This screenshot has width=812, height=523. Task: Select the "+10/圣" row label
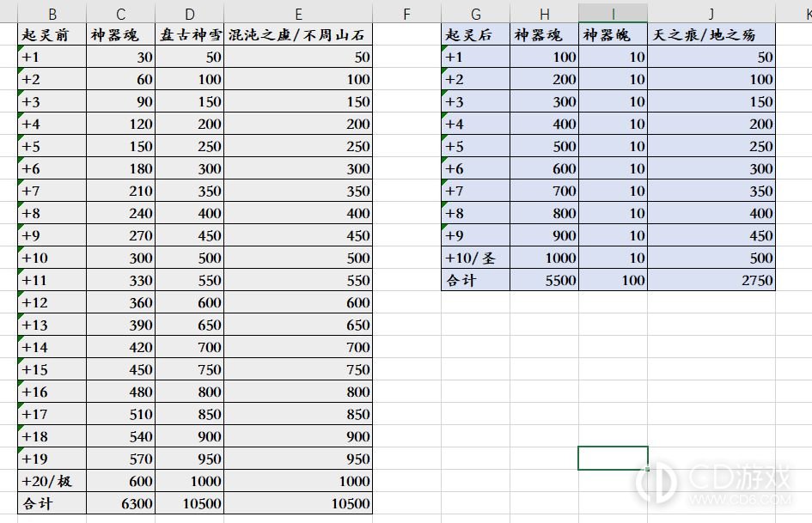point(475,258)
